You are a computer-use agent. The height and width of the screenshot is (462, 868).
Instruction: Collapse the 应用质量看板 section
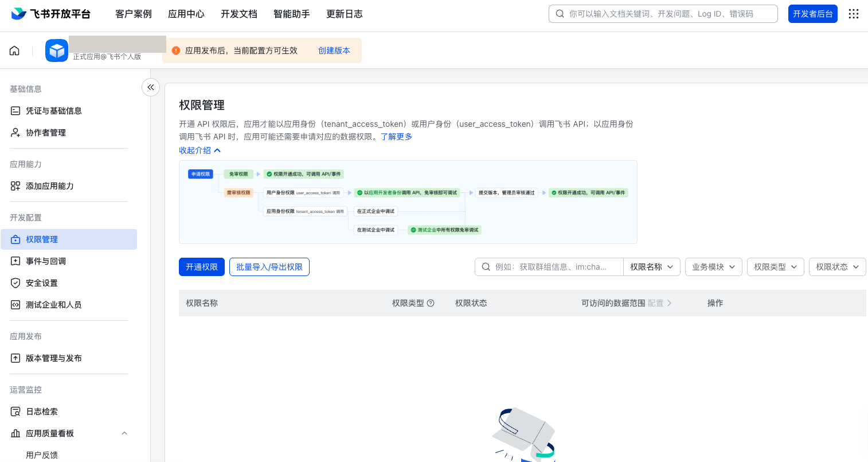point(124,433)
